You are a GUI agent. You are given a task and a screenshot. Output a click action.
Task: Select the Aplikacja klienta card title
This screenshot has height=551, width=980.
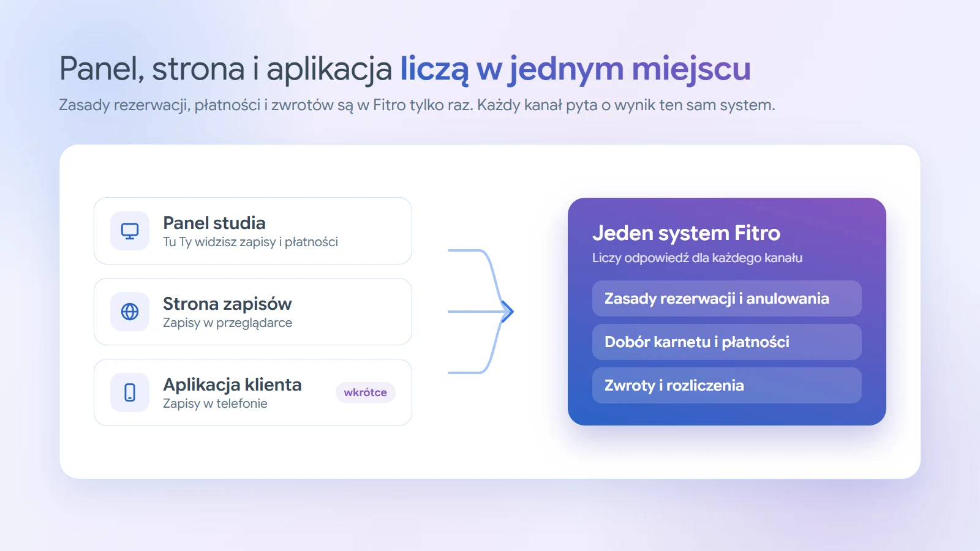click(x=232, y=384)
